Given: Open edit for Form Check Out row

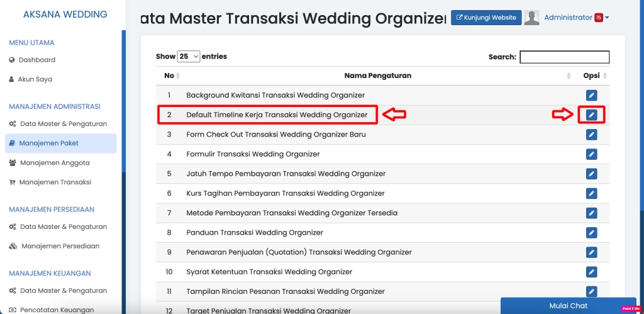Looking at the screenshot, I should [x=591, y=135].
